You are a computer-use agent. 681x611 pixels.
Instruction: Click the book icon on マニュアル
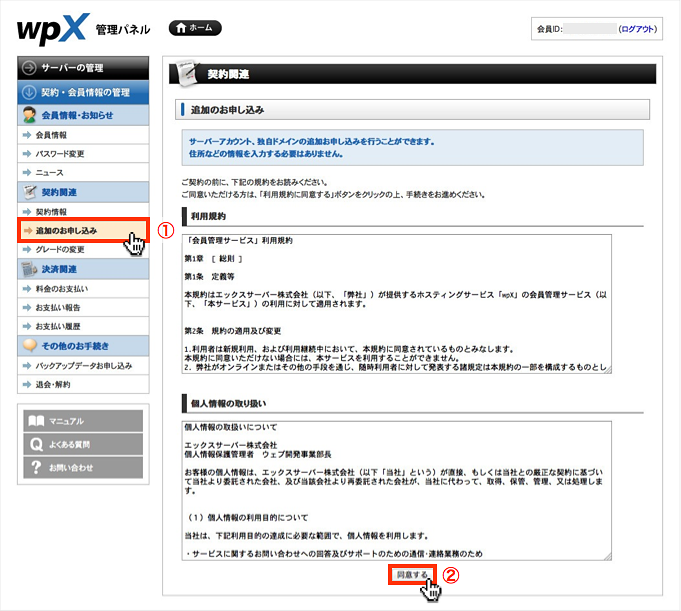coord(36,421)
